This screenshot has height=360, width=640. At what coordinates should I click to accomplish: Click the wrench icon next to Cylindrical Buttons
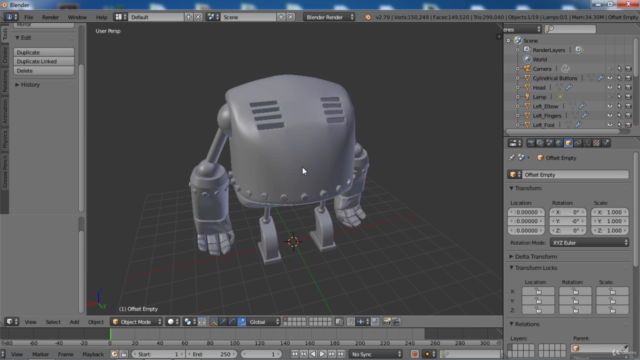pyautogui.click(x=600, y=78)
